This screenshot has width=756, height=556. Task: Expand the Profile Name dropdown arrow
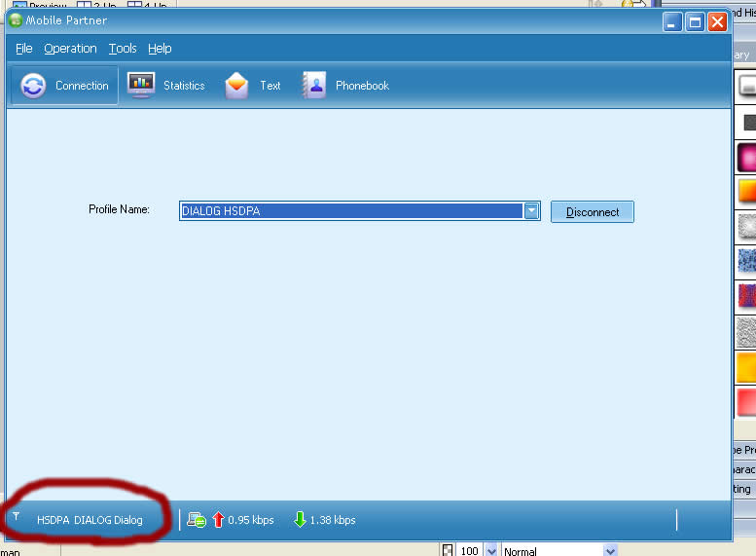pos(531,211)
